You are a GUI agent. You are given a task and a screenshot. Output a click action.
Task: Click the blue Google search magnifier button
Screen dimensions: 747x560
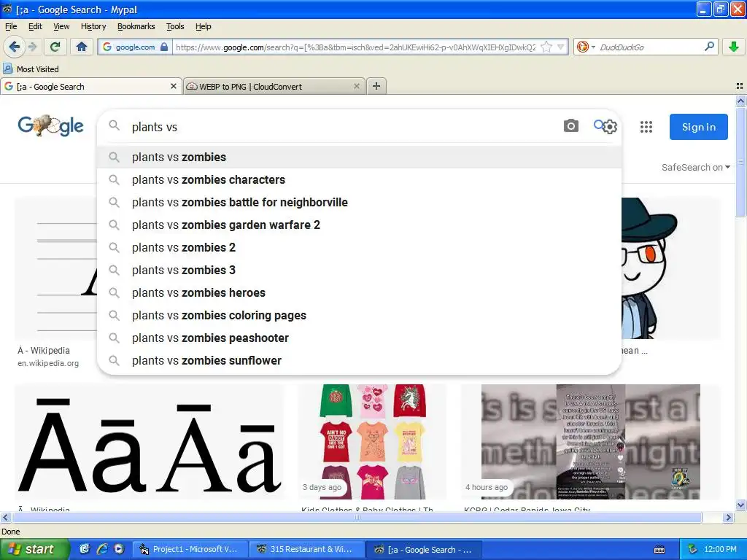coord(598,125)
